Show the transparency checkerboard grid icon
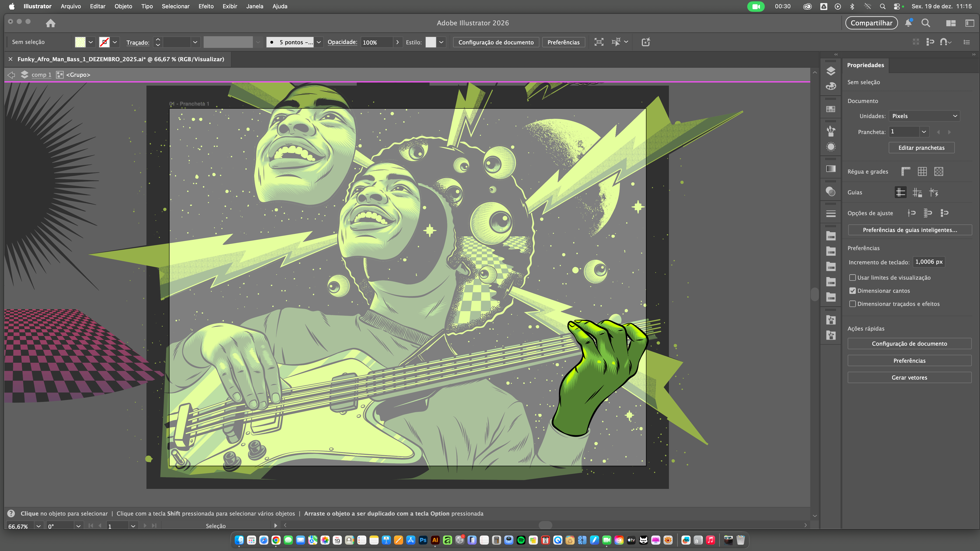 pyautogui.click(x=939, y=172)
